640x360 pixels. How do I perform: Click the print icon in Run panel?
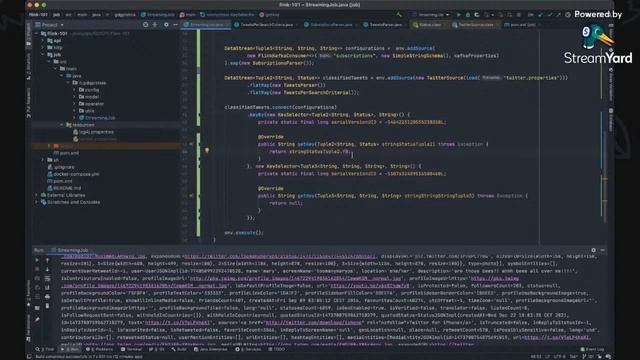pos(47,297)
